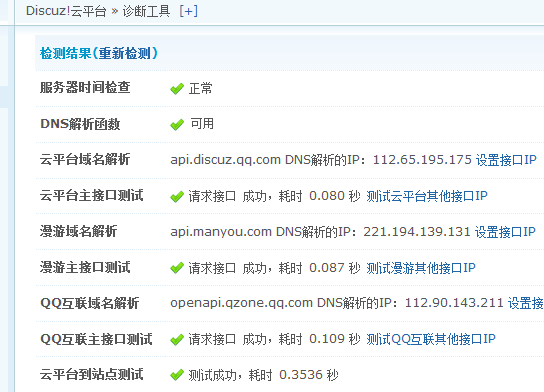
Task: Select the 云平台域名解析 row label
Action: (x=85, y=160)
